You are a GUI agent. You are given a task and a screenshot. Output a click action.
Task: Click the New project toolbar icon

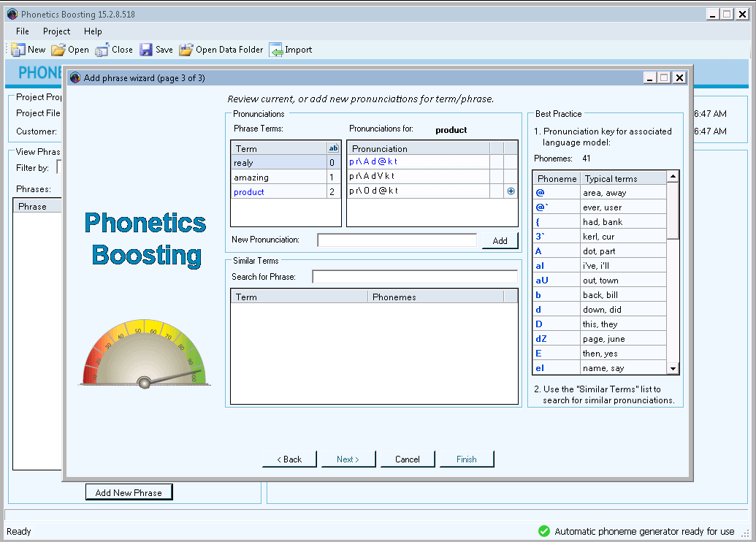[x=19, y=50]
